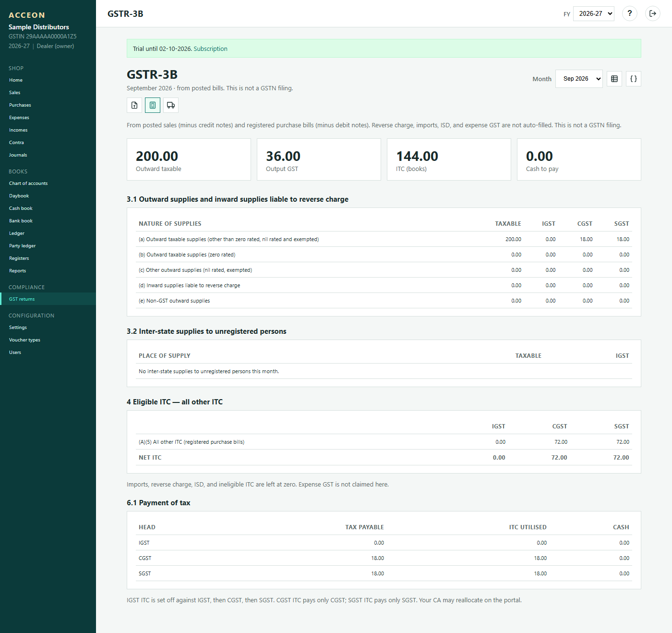This screenshot has height=633, width=672.
Task: Open Voucher types in sidebar
Action: pyautogui.click(x=24, y=340)
